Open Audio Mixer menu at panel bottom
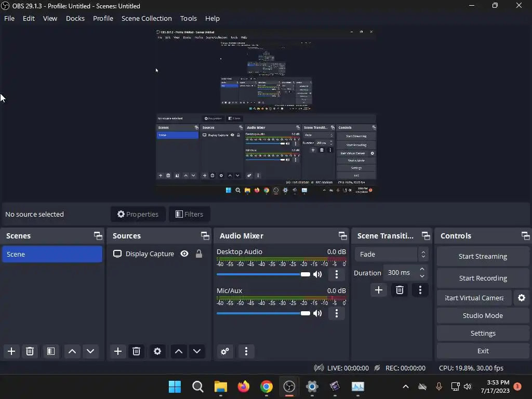 [x=246, y=351]
